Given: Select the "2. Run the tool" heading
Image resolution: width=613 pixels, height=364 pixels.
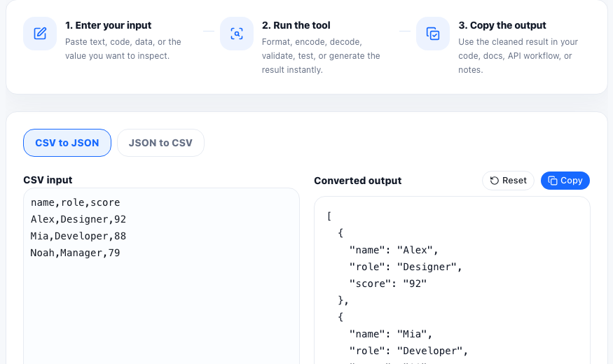Looking at the screenshot, I should [x=296, y=25].
